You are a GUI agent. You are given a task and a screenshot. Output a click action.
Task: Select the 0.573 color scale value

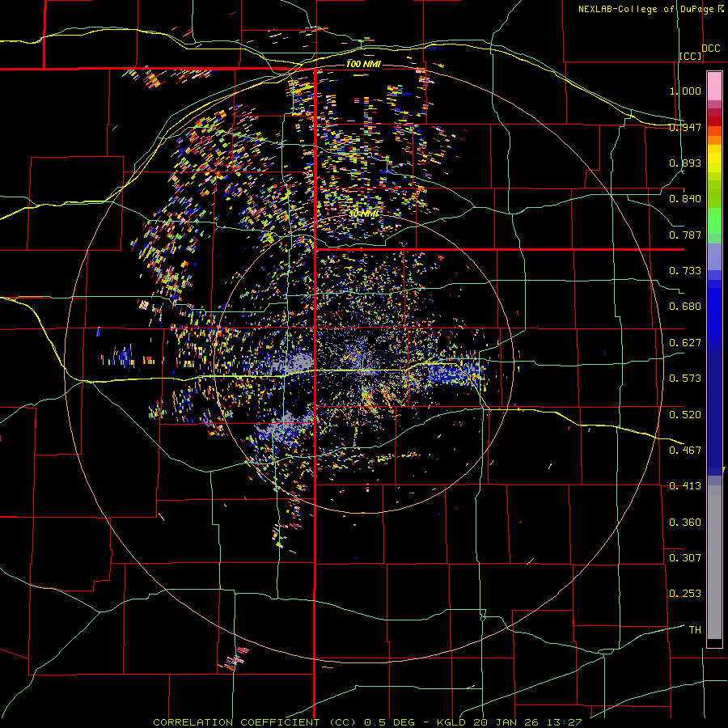[x=685, y=379]
